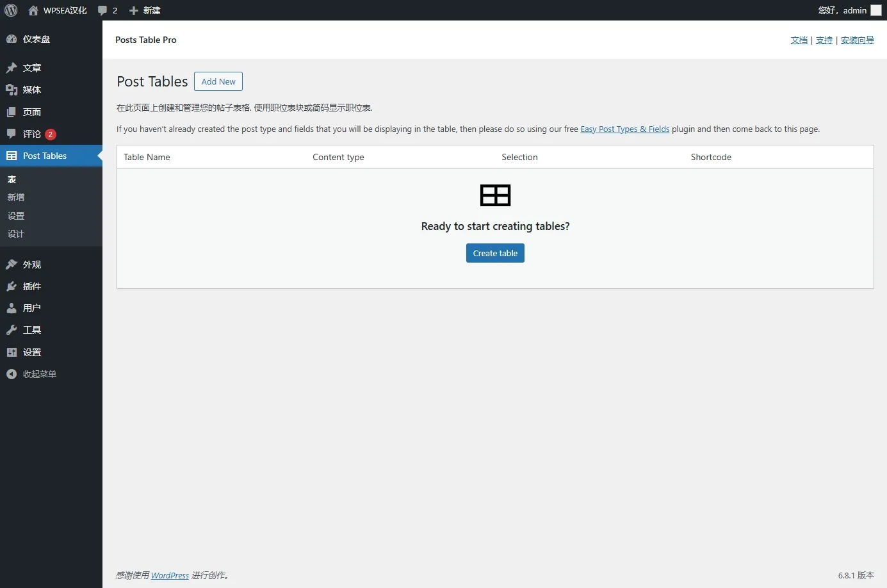
Task: Click 'Ready to start creating tables?' text
Action: pos(495,226)
